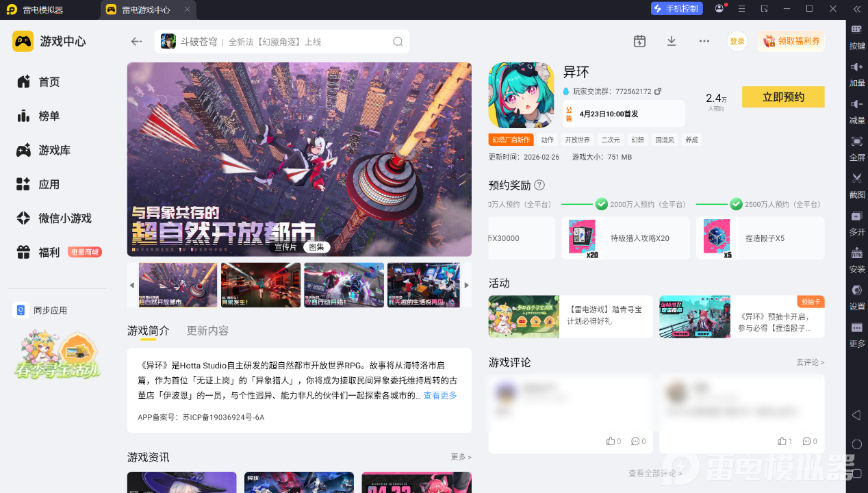Open the 应用 apps section
This screenshot has width=868, height=493.
(x=38, y=184)
